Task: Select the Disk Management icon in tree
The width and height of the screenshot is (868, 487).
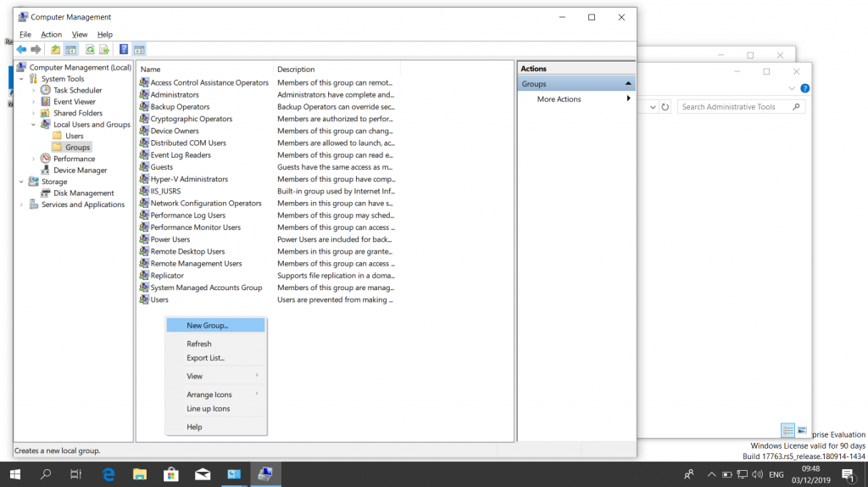Action: [x=46, y=193]
